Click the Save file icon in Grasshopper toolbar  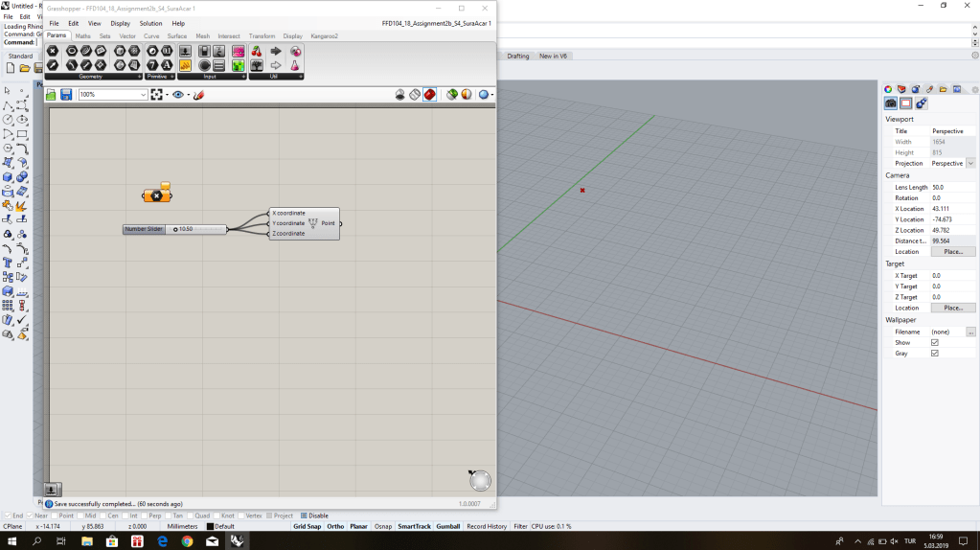point(66,95)
